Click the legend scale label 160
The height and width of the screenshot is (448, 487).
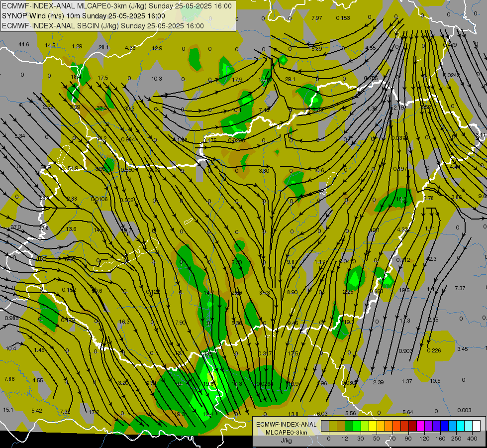click(x=440, y=439)
